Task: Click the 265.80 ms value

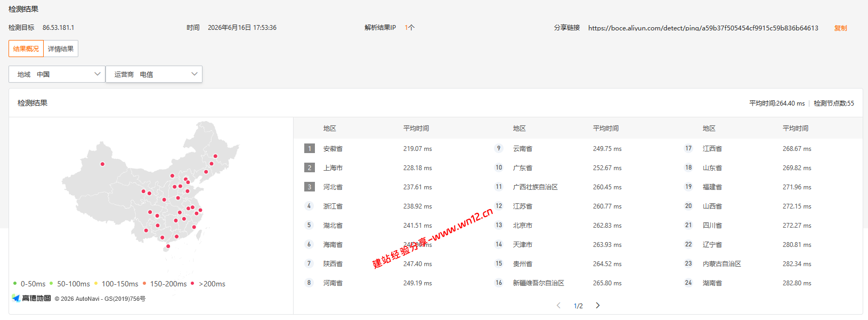Action: pos(607,283)
